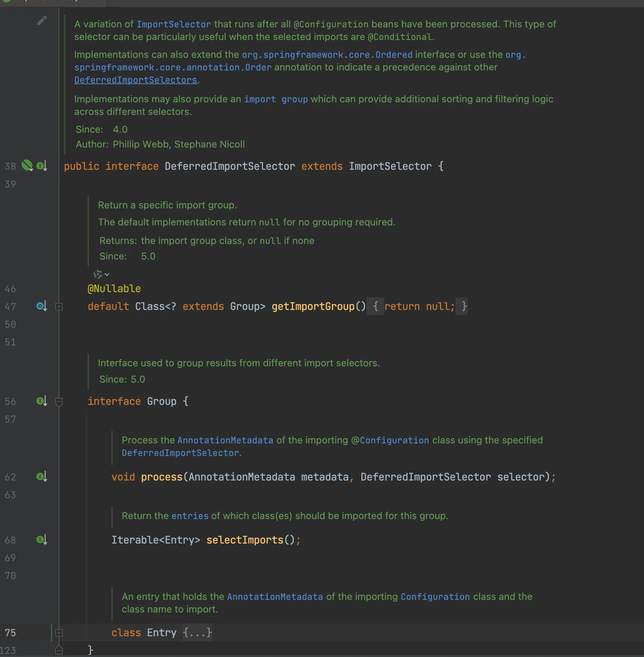Image resolution: width=644 pixels, height=657 pixels.
Task: Open the chevron dropdown above @Nullable annotation
Action: [x=107, y=275]
